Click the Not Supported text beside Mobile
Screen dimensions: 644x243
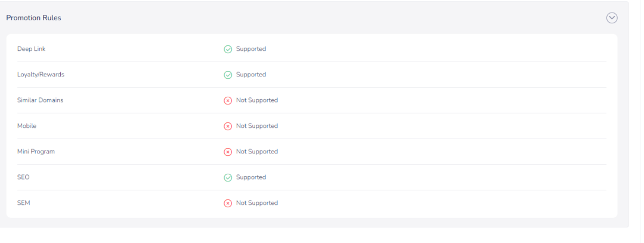pyautogui.click(x=257, y=126)
